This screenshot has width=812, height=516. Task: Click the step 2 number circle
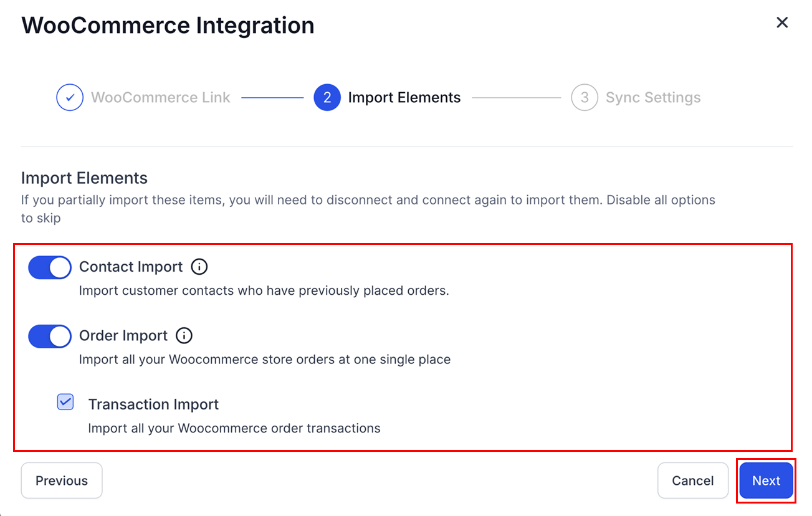point(327,98)
